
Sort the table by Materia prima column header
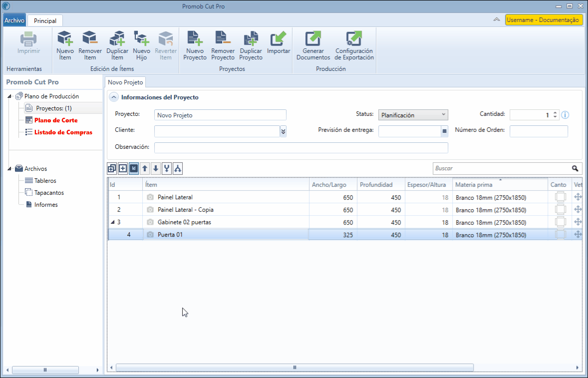pyautogui.click(x=500, y=184)
